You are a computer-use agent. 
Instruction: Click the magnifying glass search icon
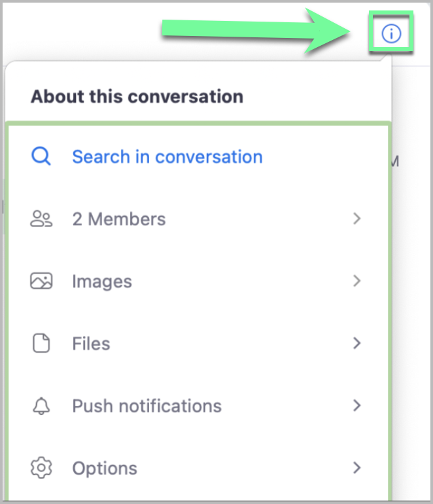coord(41,156)
